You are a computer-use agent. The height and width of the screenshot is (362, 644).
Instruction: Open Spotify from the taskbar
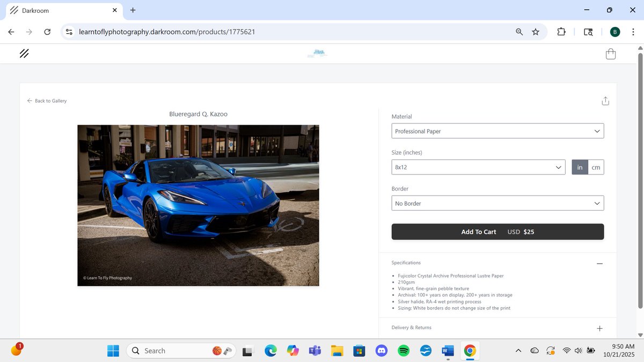pos(404,351)
